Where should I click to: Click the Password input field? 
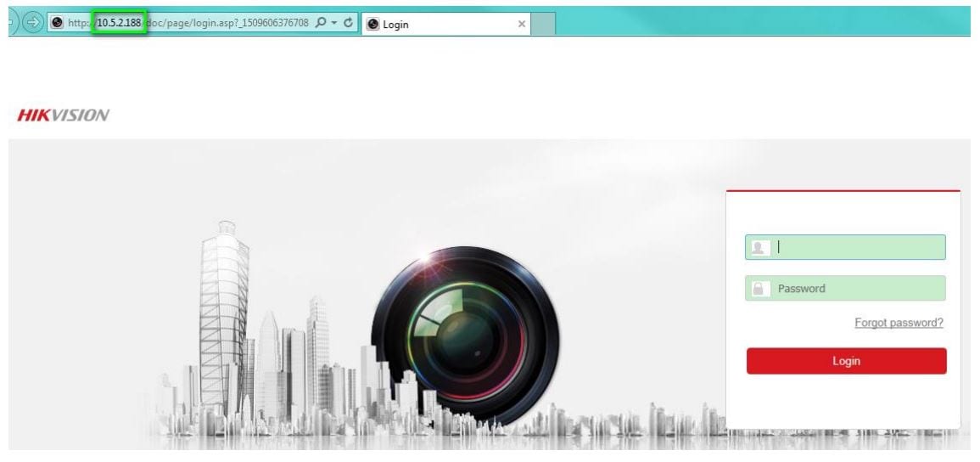845,288
